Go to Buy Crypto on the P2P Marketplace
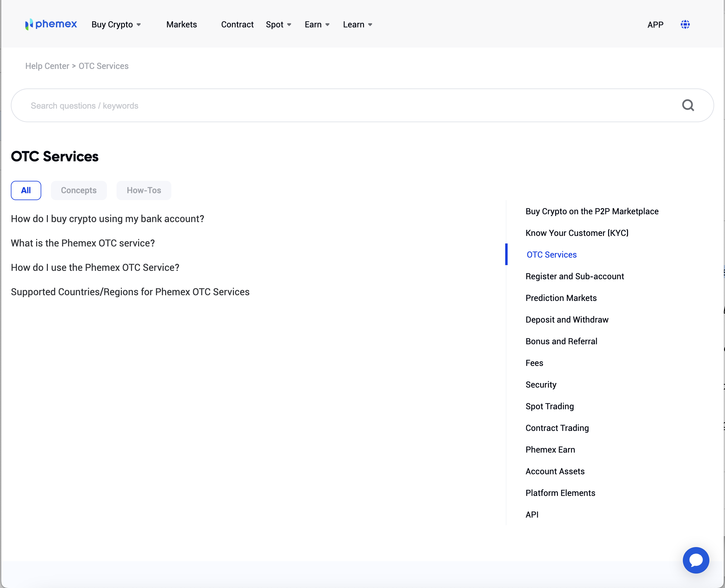Image resolution: width=725 pixels, height=588 pixels. pyautogui.click(x=592, y=211)
